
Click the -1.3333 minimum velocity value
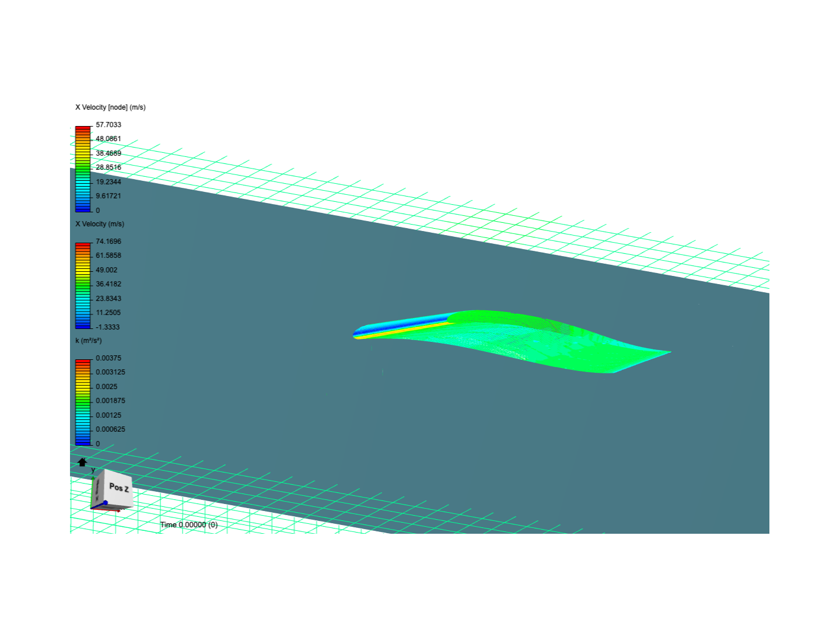click(x=108, y=327)
